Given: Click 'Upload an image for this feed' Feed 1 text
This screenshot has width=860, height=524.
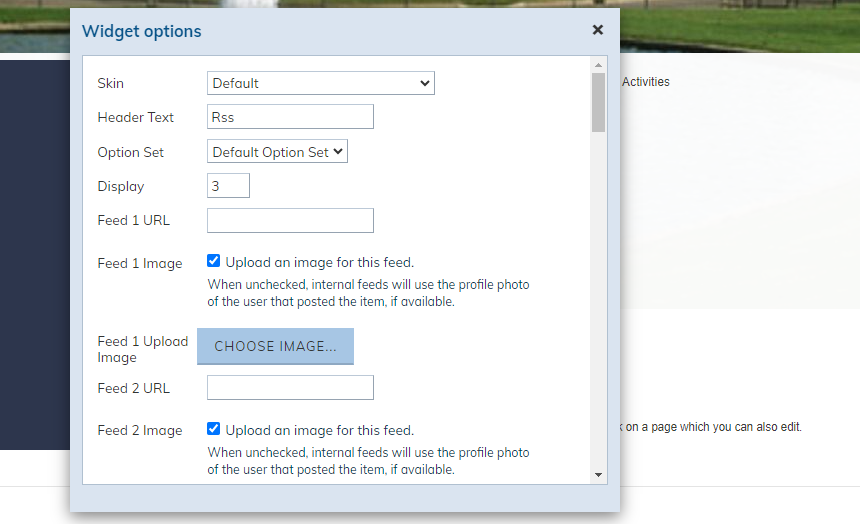Looking at the screenshot, I should point(320,262).
